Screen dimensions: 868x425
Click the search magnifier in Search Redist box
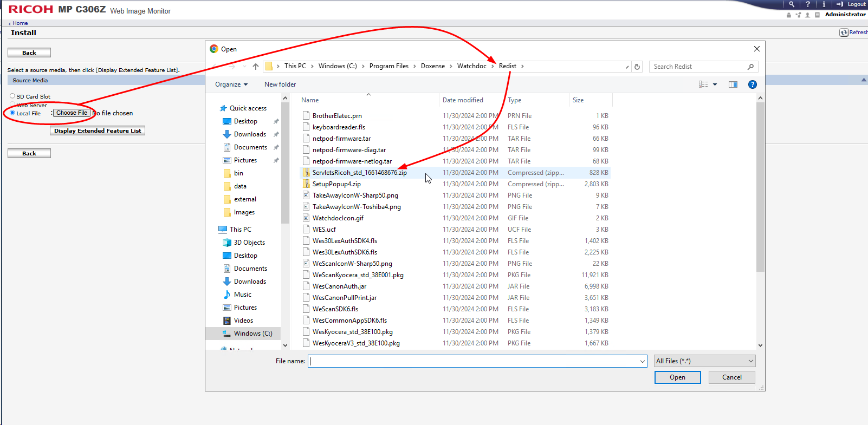[750, 67]
